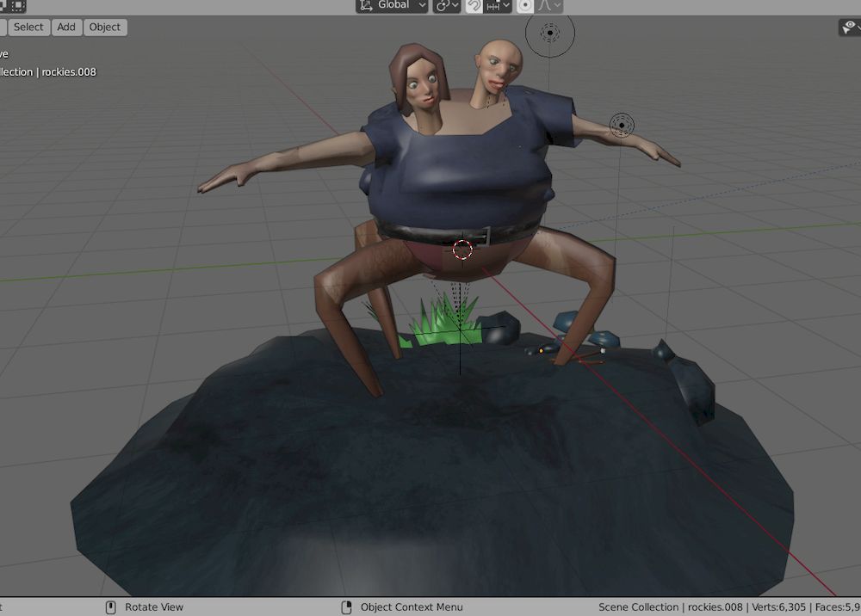Viewport: 861px width, 616px height.
Task: Toggle the snapping magnet icon
Action: [474, 5]
